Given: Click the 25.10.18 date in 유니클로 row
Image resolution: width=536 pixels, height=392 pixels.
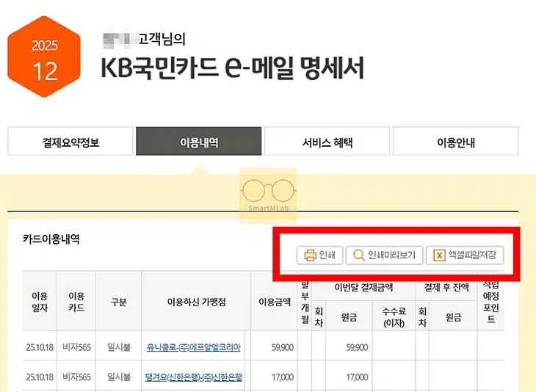Looking at the screenshot, I should [x=40, y=347].
